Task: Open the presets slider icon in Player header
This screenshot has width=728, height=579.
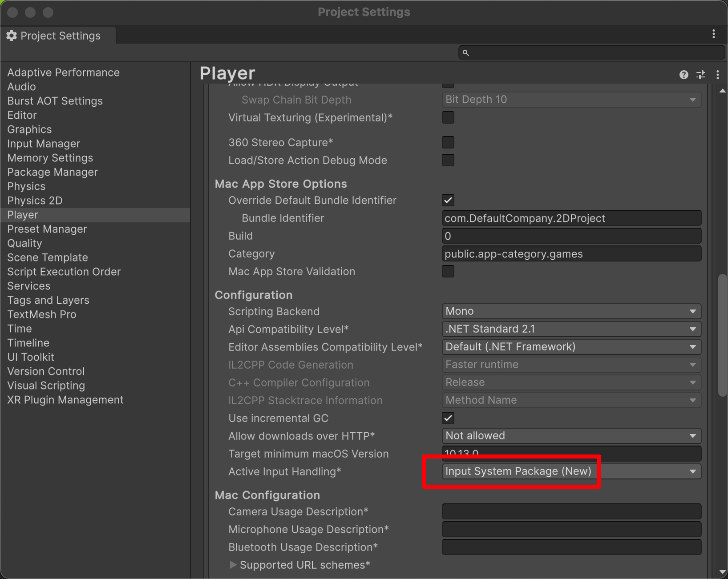Action: [x=701, y=75]
